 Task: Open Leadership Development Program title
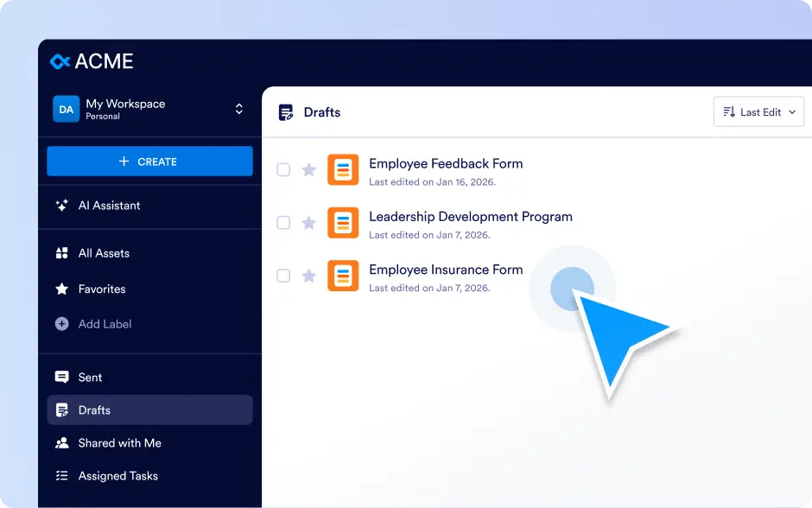coord(471,217)
